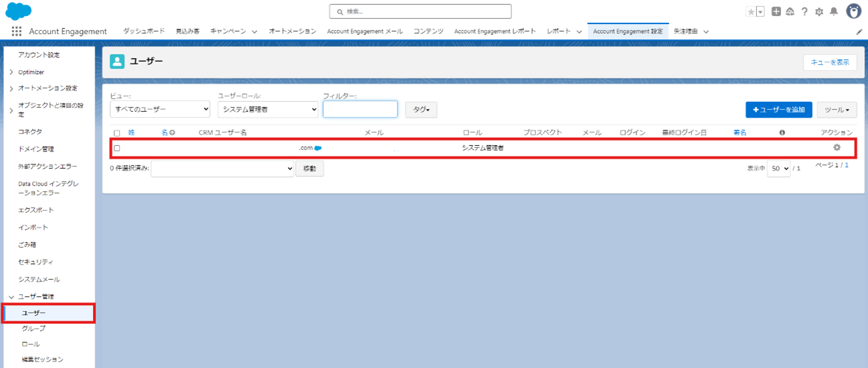Focus the global 検索 search box
Viewport: 868px width, 368px height.
[420, 12]
